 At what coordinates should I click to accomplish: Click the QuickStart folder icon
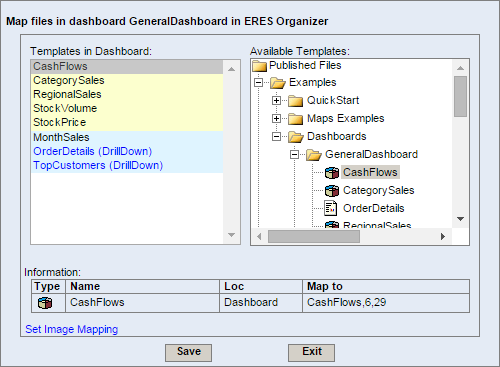[x=295, y=101]
